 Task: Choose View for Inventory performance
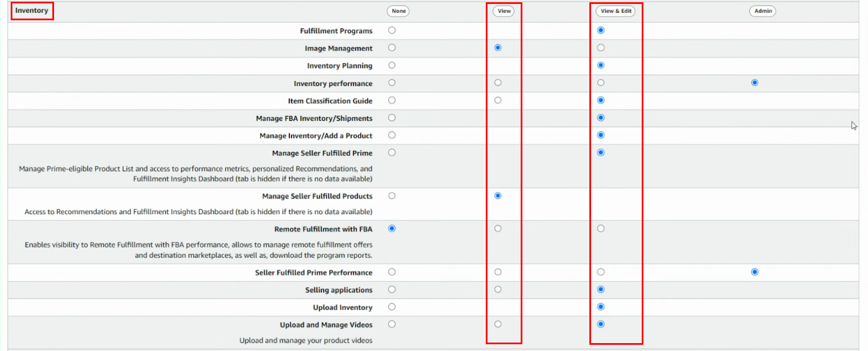coord(498,83)
